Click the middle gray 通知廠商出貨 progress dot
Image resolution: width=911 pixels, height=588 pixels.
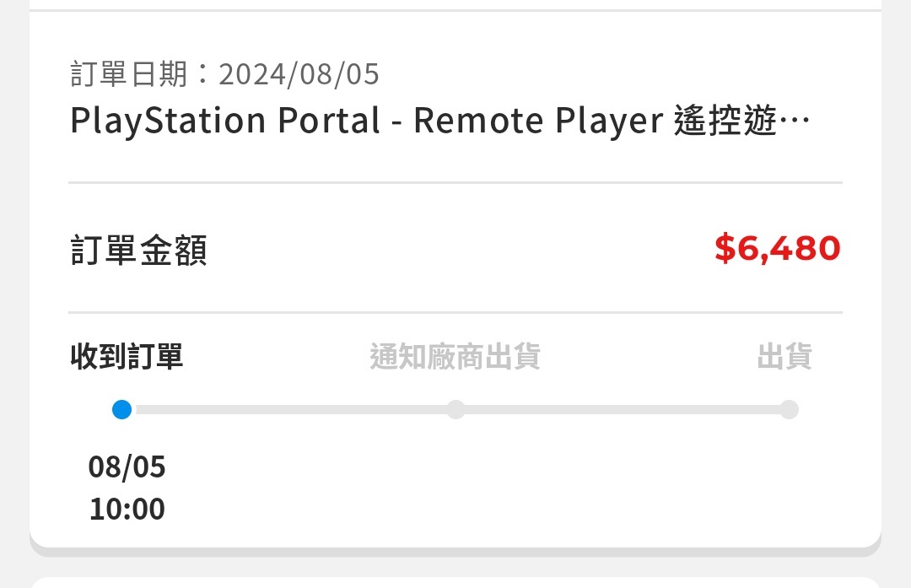point(455,410)
